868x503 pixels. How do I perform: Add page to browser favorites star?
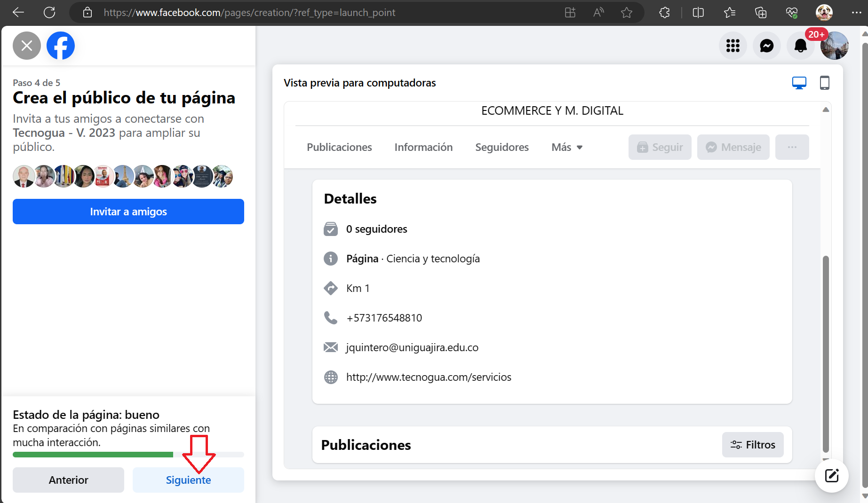(626, 13)
